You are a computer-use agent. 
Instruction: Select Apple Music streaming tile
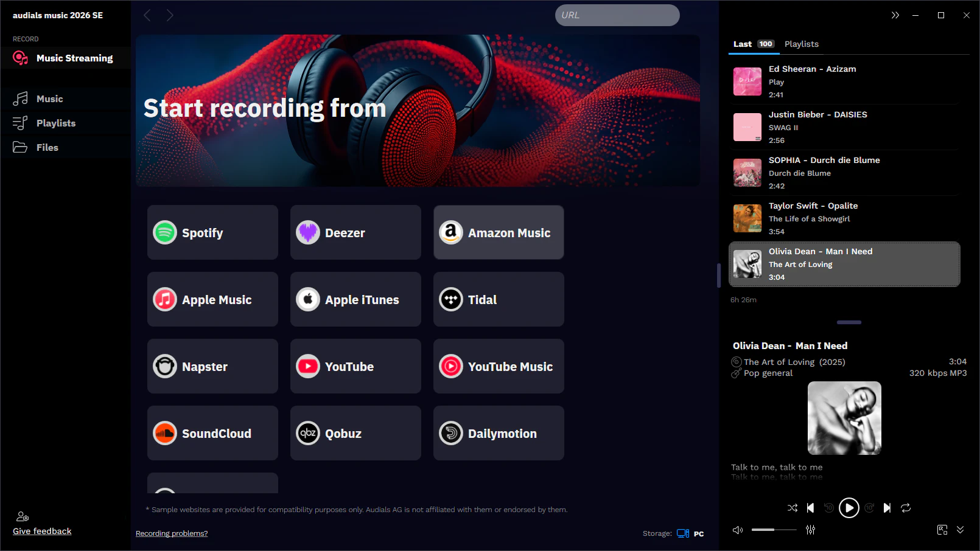coord(212,299)
